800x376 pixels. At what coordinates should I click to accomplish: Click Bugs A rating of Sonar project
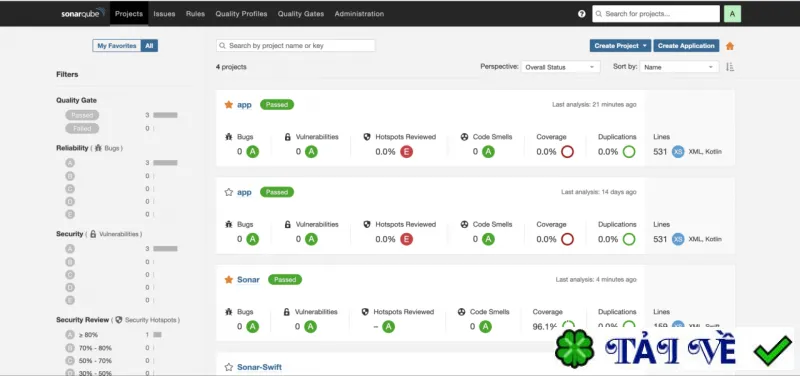[x=253, y=327]
